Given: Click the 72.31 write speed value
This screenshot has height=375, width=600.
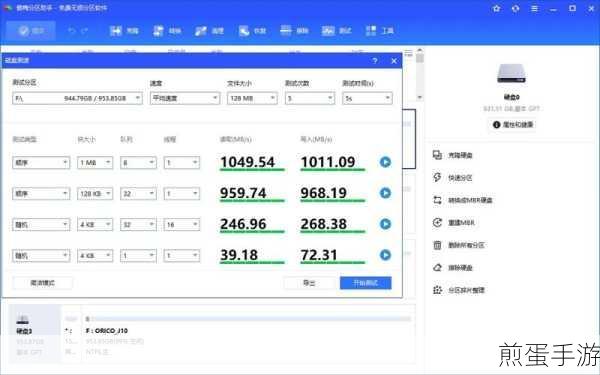Looking at the screenshot, I should coord(319,255).
